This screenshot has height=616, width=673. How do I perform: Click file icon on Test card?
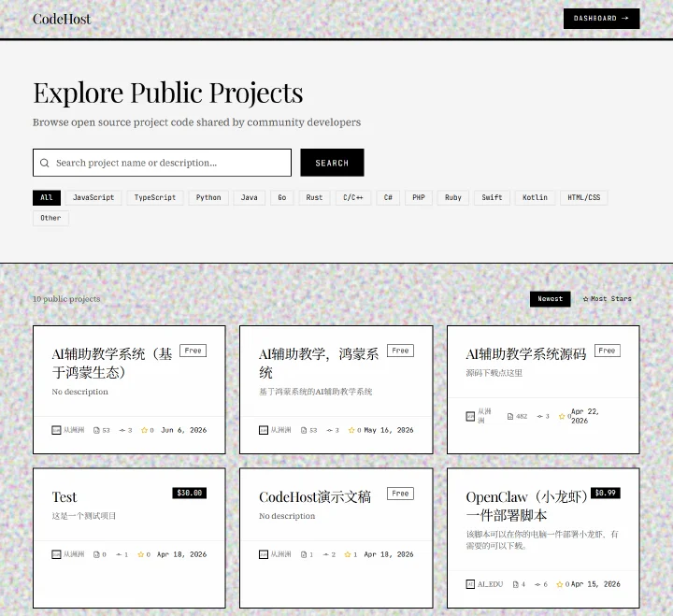point(96,554)
